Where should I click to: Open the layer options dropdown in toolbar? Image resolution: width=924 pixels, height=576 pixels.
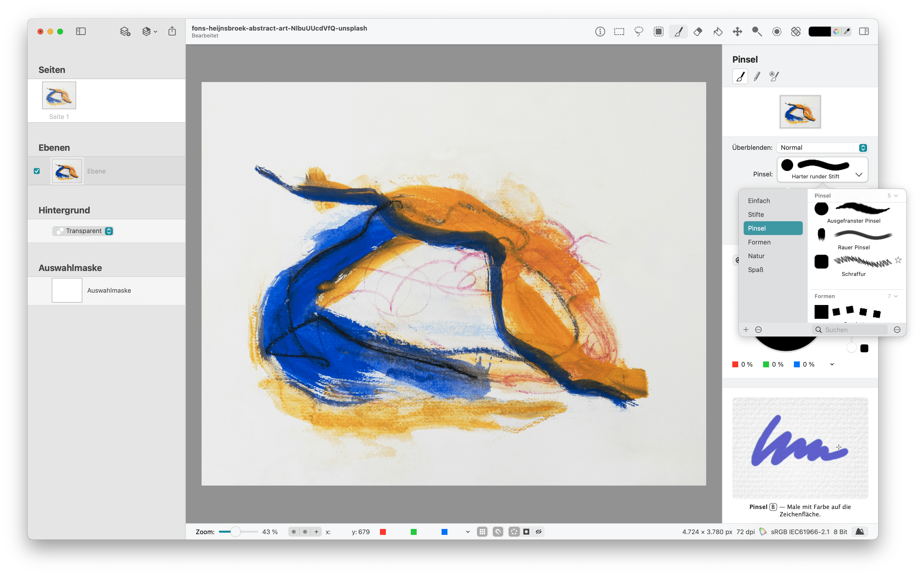click(x=150, y=32)
